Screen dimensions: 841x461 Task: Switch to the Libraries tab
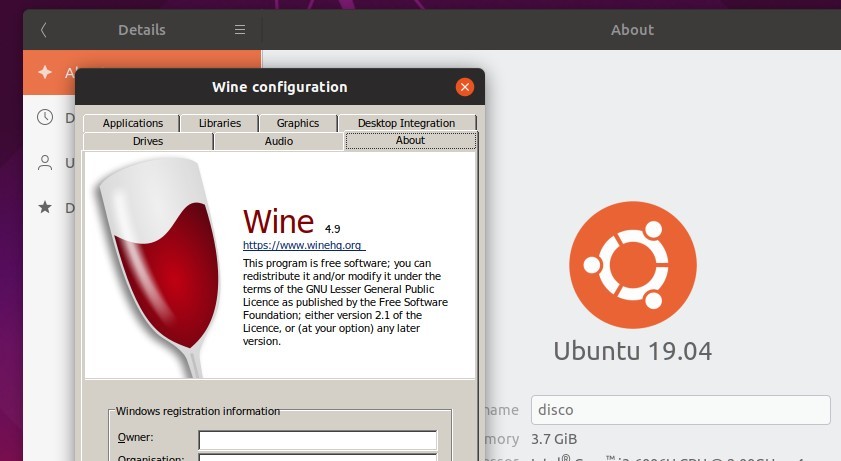point(220,123)
